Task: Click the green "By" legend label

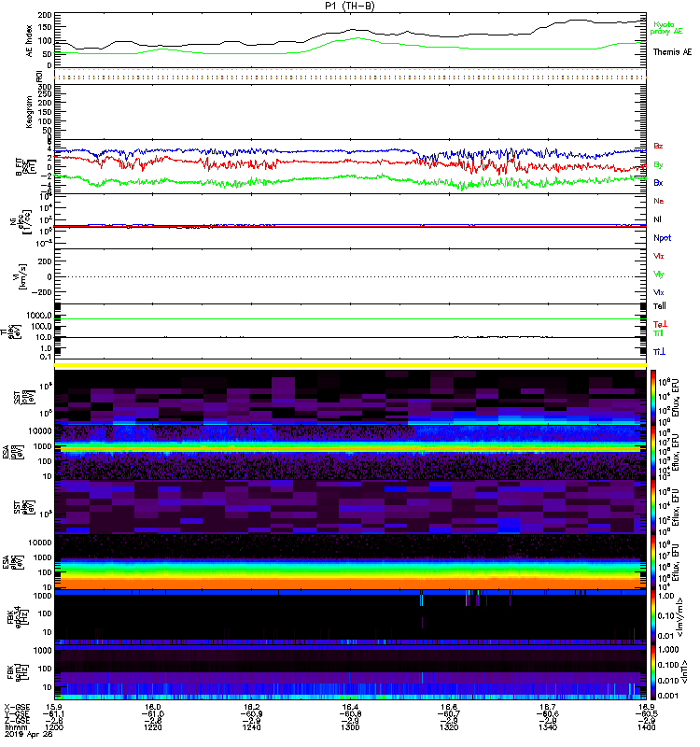Action: [x=658, y=165]
